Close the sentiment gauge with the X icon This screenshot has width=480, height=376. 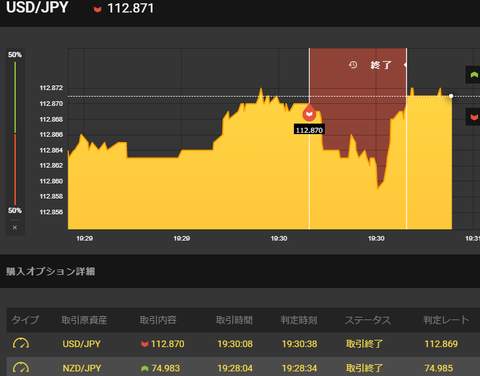click(15, 227)
